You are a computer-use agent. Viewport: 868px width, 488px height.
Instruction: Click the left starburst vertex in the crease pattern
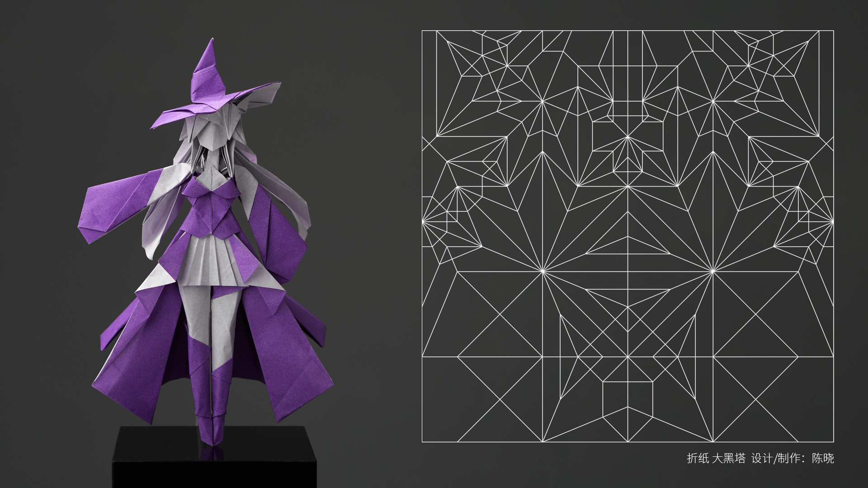[542, 271]
